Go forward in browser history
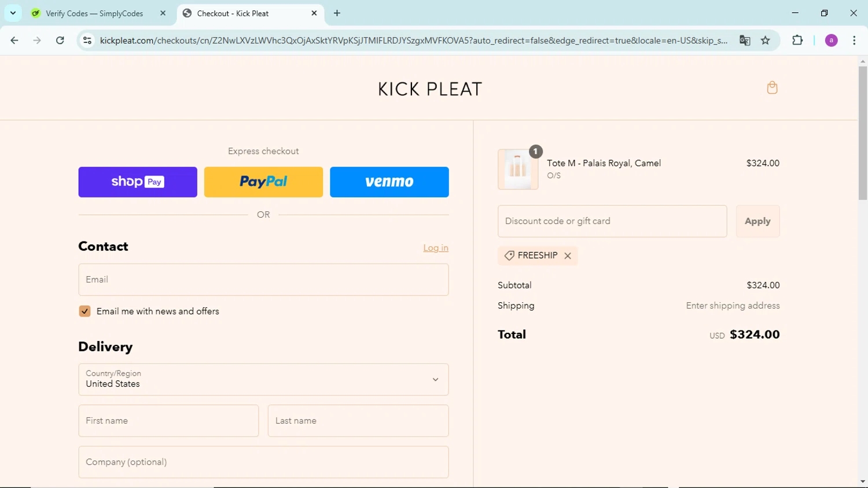 coord(37,41)
